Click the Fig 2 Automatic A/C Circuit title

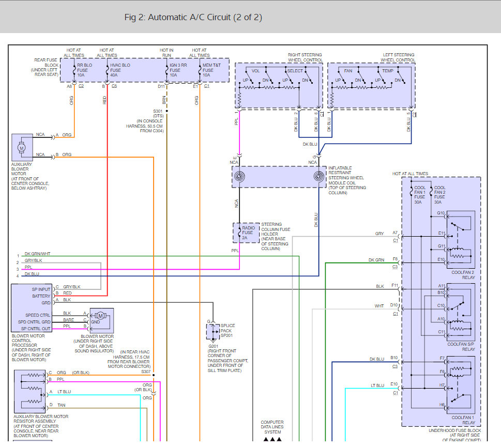(193, 17)
